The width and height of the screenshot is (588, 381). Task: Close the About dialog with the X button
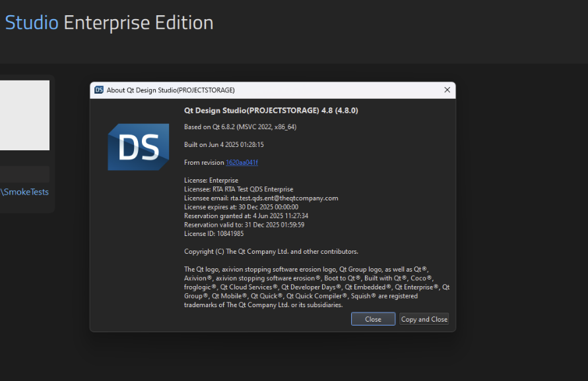tap(447, 90)
